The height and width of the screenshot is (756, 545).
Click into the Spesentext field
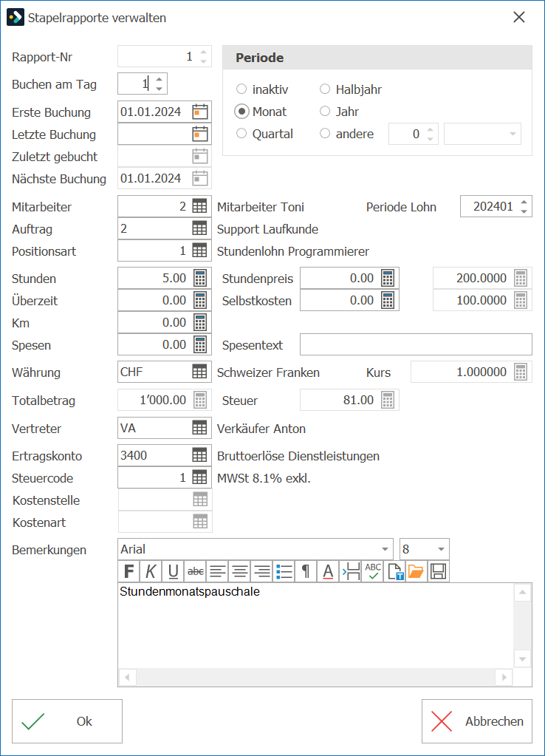pos(416,344)
